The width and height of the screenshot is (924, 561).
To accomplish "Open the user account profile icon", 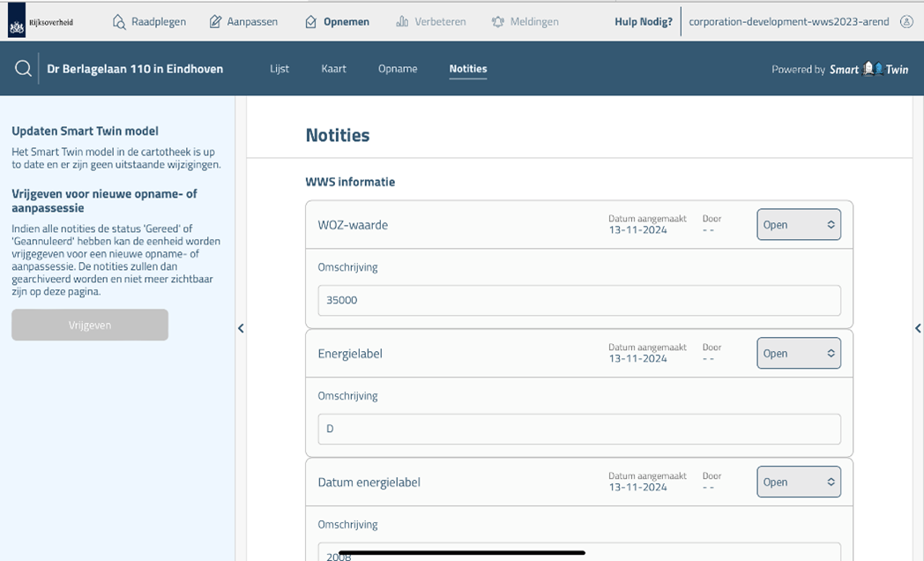I will coord(906,22).
